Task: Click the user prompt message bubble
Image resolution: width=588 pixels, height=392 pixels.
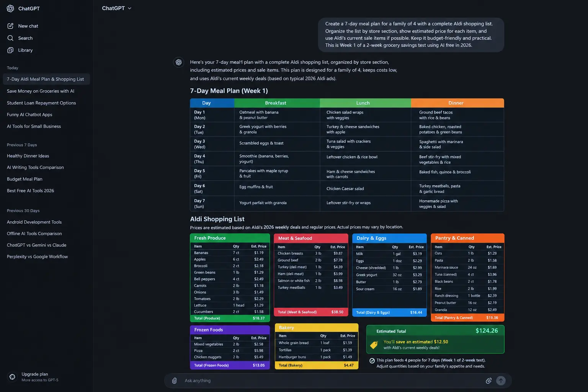Action: [411, 34]
